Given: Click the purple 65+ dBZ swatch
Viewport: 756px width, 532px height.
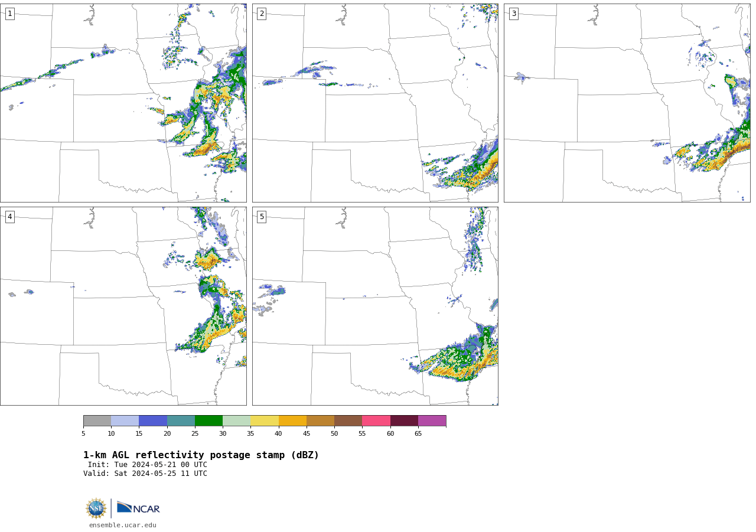Looking at the screenshot, I should click(x=432, y=421).
